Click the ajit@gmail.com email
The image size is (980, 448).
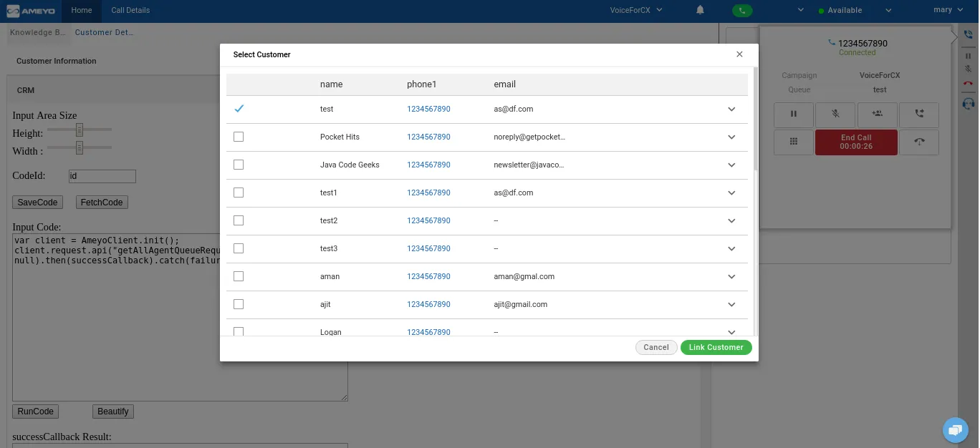[520, 304]
